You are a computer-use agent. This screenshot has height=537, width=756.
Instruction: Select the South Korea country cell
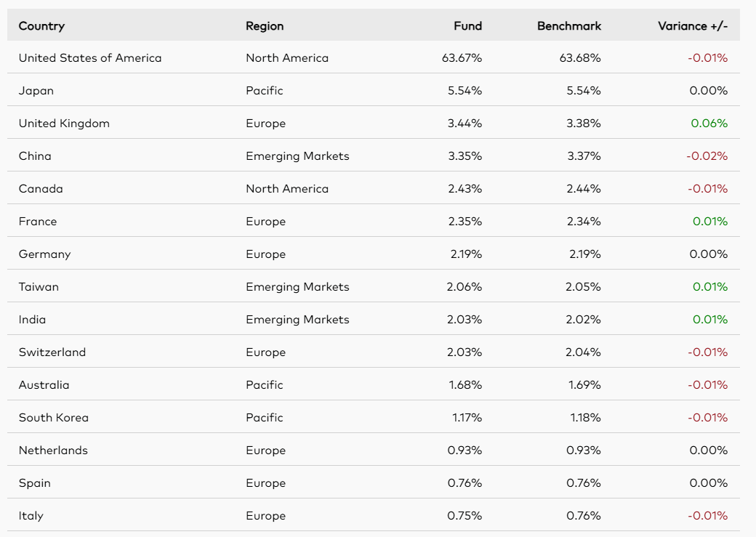click(54, 418)
